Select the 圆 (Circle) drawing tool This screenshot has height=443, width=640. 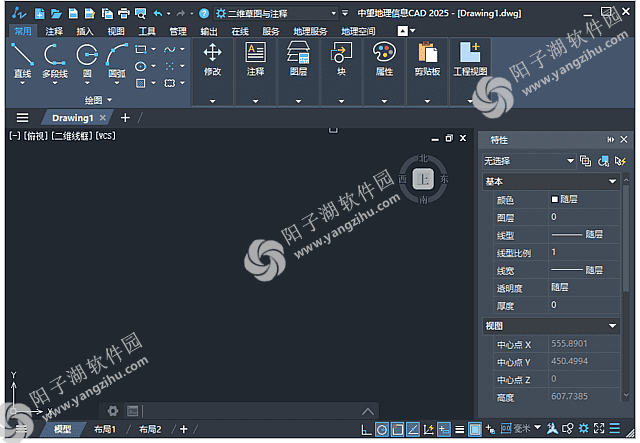click(87, 60)
